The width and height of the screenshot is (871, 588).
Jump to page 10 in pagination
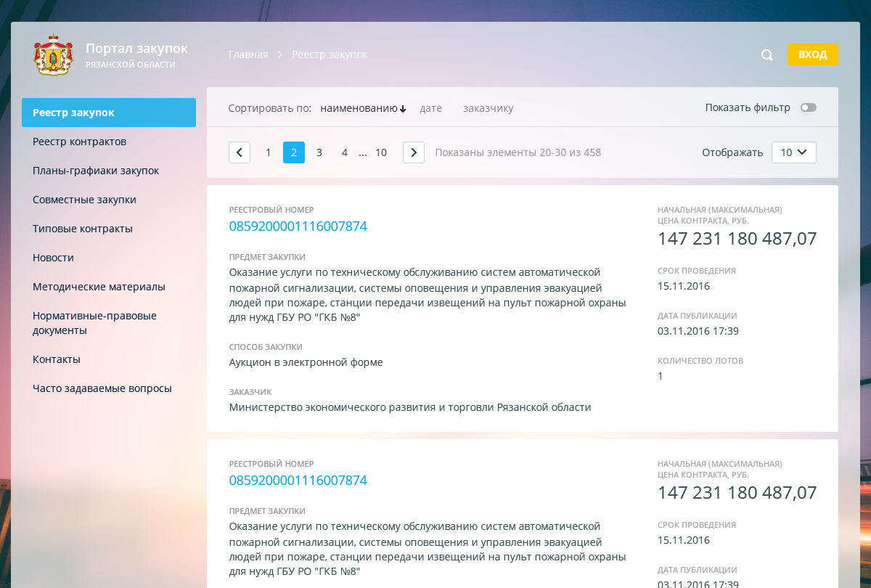point(380,152)
